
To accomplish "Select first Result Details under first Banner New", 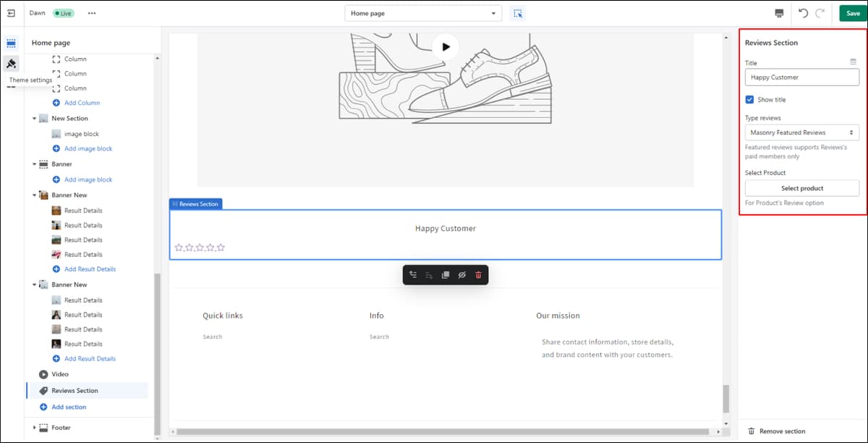I will pyautogui.click(x=83, y=211).
